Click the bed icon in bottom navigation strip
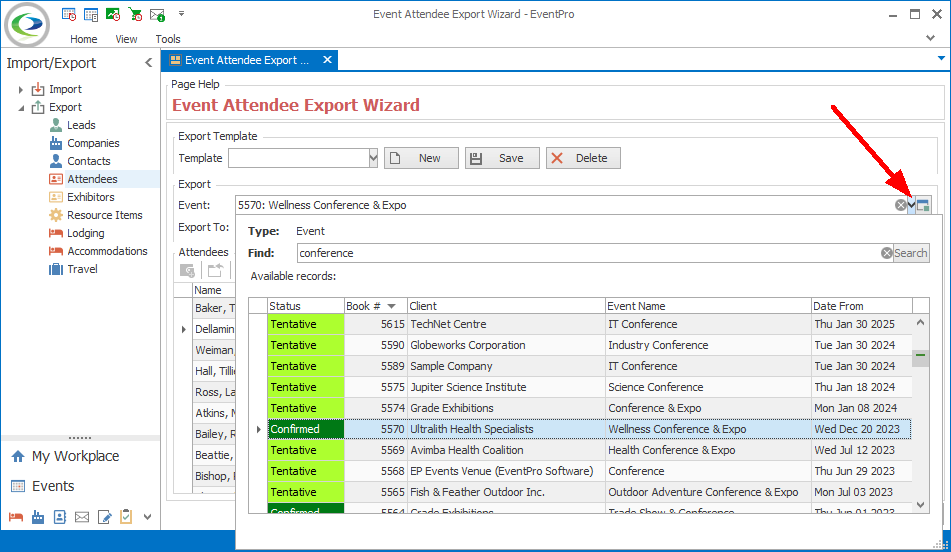Image resolution: width=951 pixels, height=552 pixels. 16,517
